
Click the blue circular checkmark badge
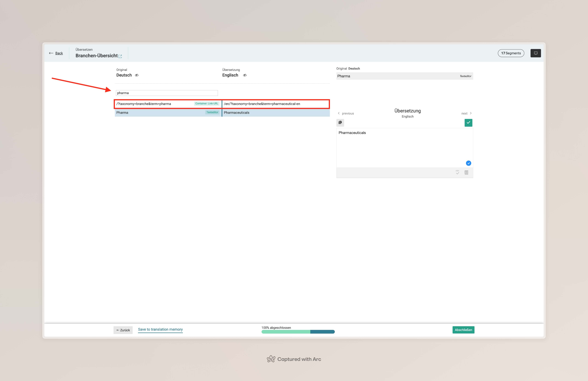[468, 163]
